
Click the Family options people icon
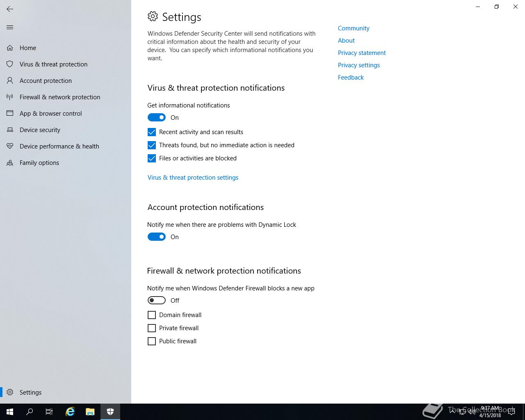pos(10,163)
